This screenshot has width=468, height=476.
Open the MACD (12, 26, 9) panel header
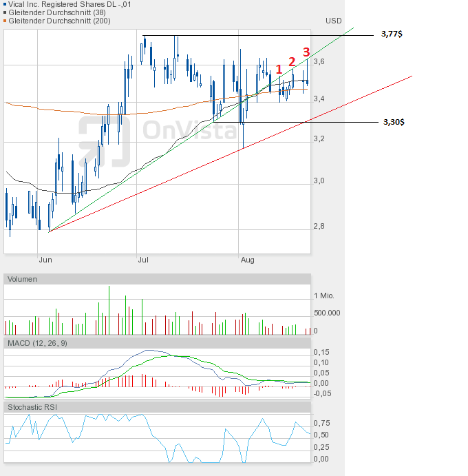point(37,343)
